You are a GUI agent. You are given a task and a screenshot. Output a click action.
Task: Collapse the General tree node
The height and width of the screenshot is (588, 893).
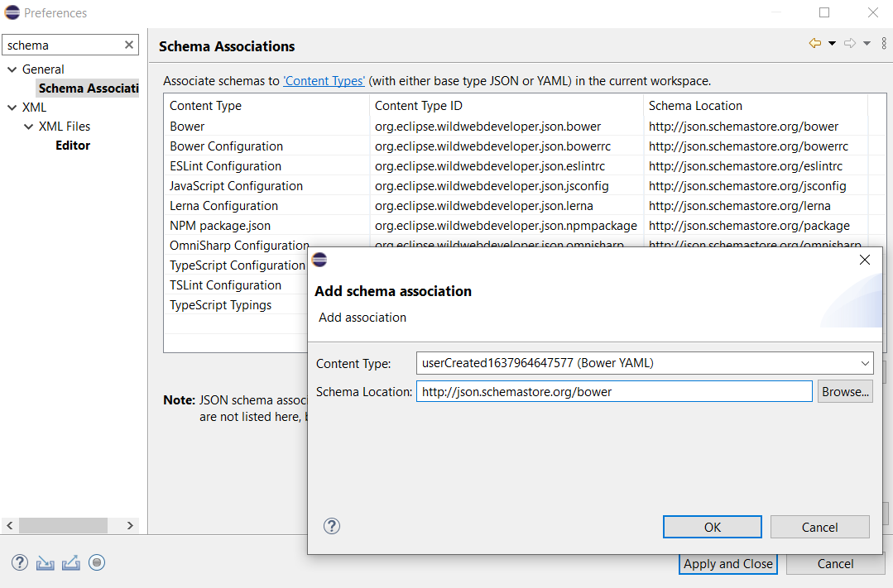click(12, 69)
